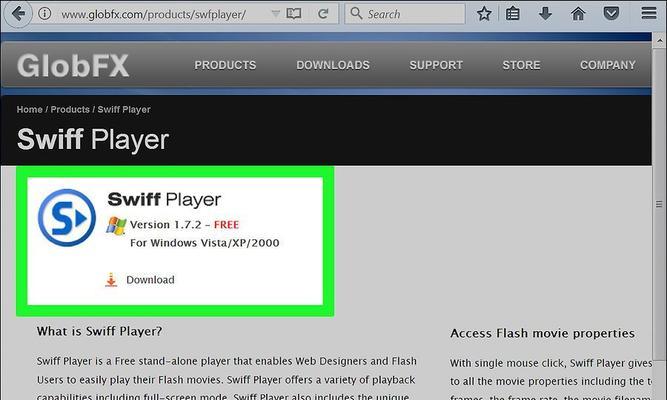Open the COMPANY navigation menu
The width and height of the screenshot is (667, 400).
pos(607,65)
